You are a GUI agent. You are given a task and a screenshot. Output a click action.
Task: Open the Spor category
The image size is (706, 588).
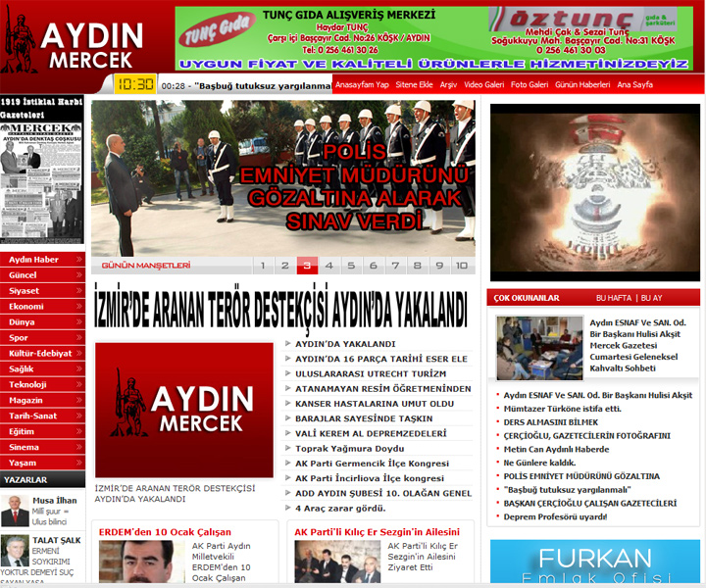(x=42, y=338)
